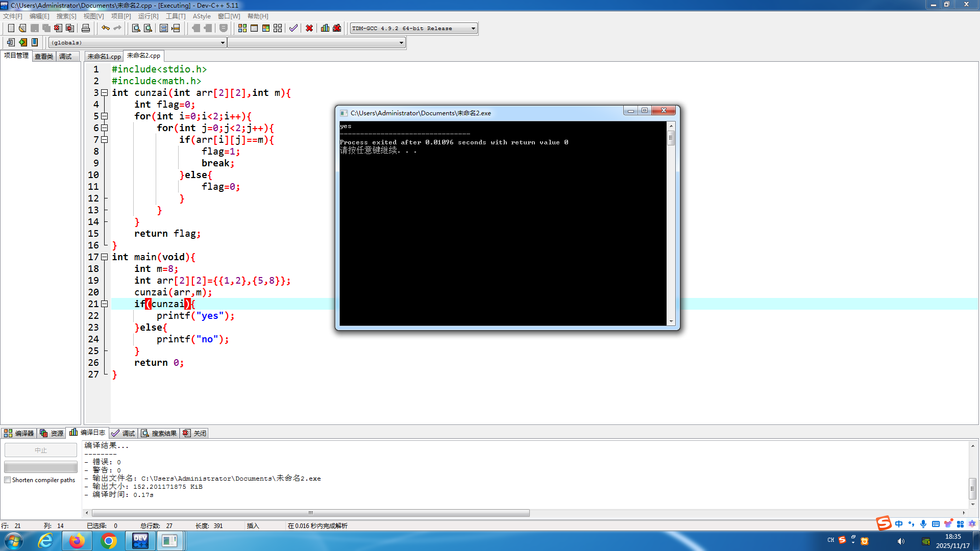Click the purple syntax check checkmark icon

point(293,28)
